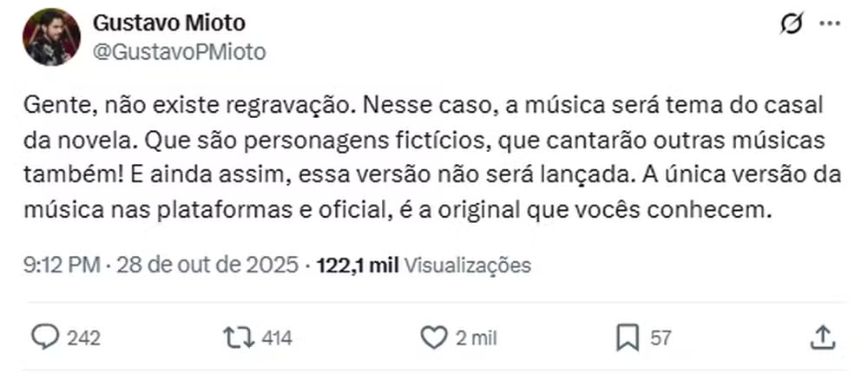Image resolution: width=868 pixels, height=374 pixels.
Task: Click the 242 replies count
Action: coord(83,338)
